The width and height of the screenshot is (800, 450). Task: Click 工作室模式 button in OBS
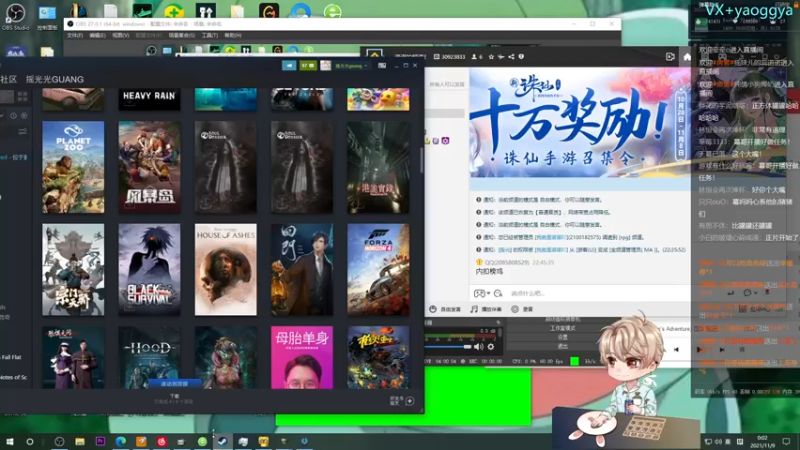[562, 328]
